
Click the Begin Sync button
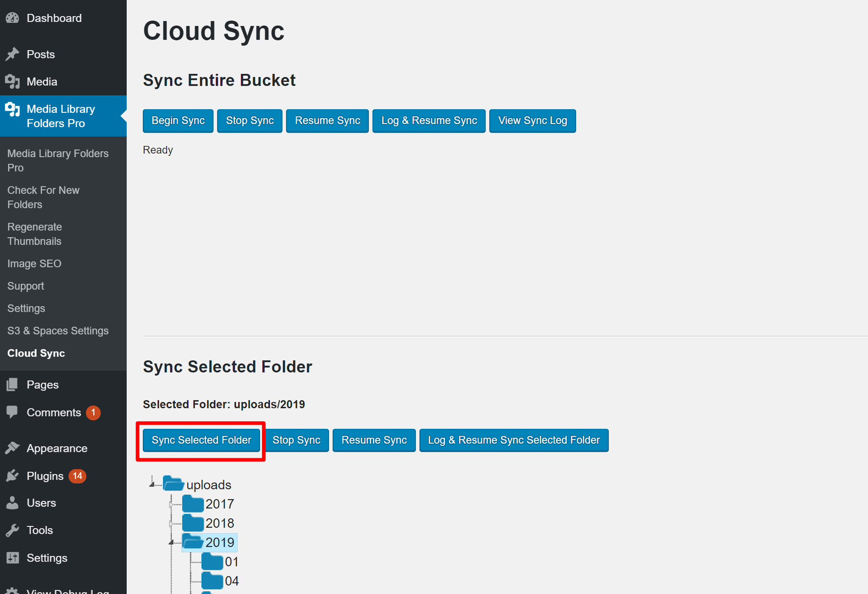click(x=178, y=120)
